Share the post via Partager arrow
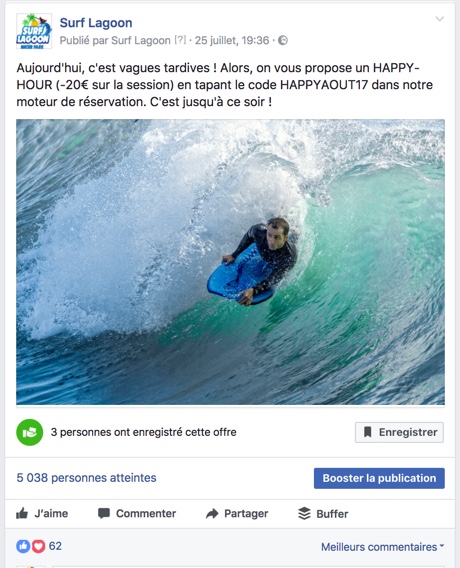The width and height of the screenshot is (460, 568). pyautogui.click(x=237, y=513)
